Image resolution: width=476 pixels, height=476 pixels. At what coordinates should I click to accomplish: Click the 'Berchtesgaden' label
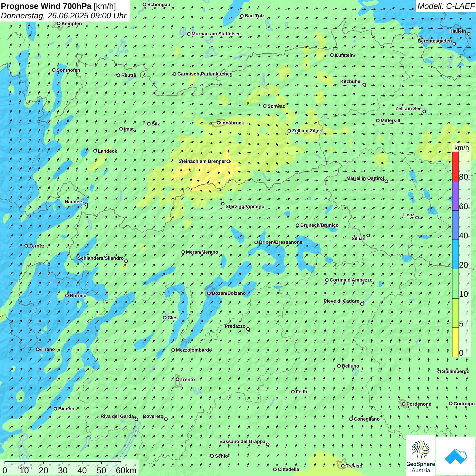tap(435, 41)
